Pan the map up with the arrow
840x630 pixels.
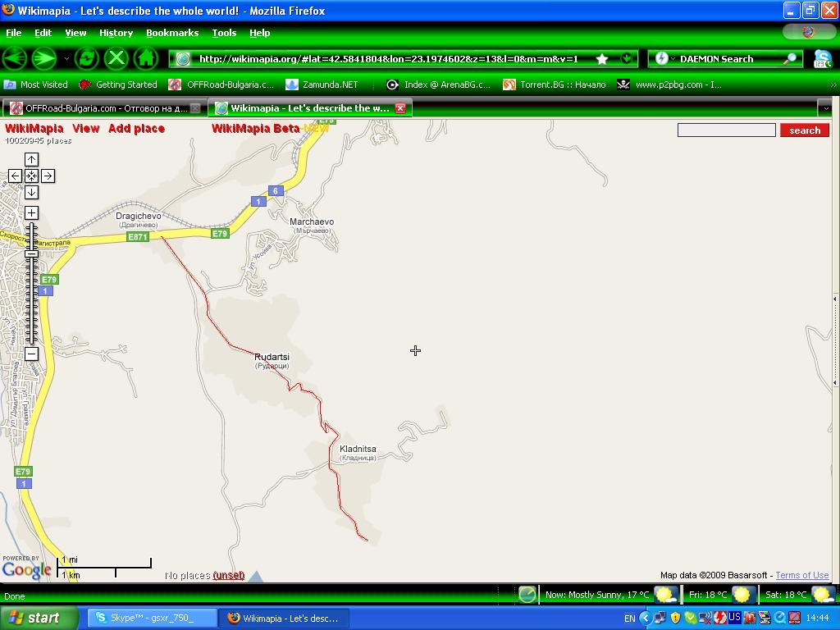pyautogui.click(x=32, y=159)
